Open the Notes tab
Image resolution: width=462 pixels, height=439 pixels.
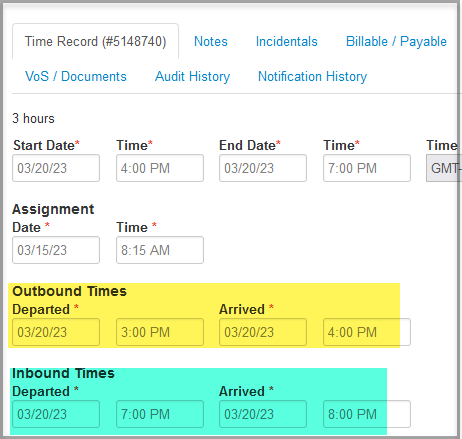point(211,41)
